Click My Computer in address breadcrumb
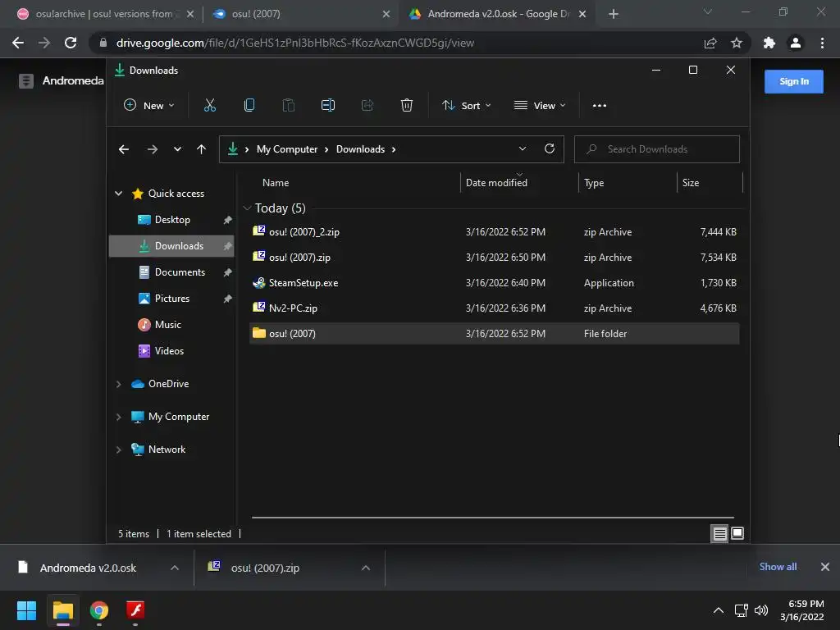 click(x=287, y=149)
